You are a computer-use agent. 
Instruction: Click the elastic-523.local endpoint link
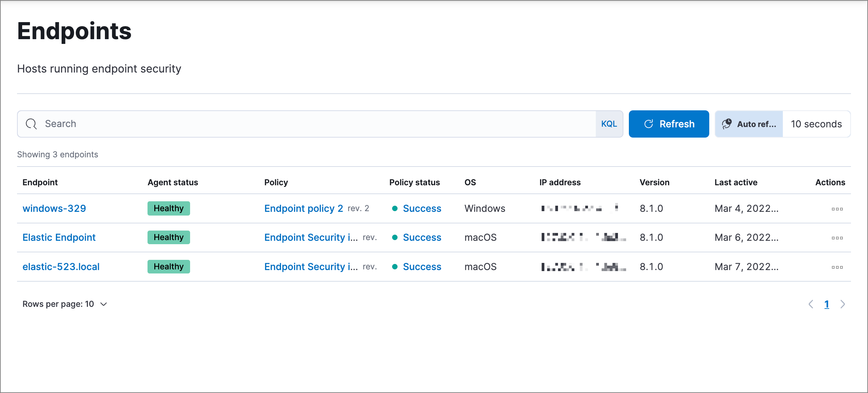[61, 266]
